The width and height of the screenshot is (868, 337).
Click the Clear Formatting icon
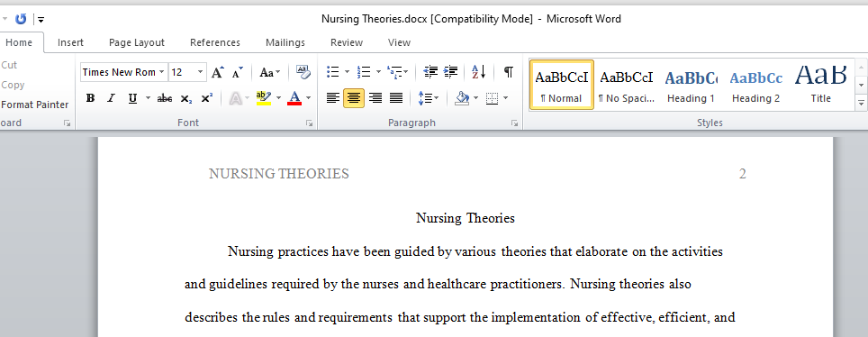(x=303, y=72)
